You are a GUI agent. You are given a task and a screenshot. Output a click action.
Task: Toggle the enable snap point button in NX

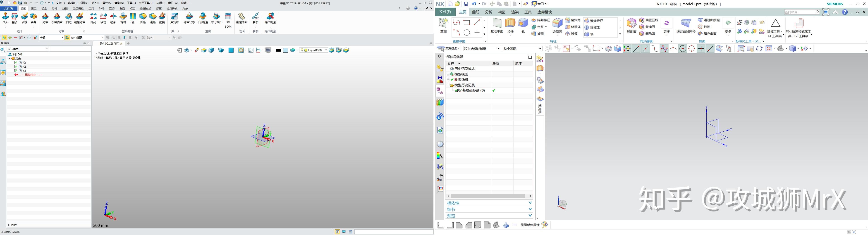(x=627, y=49)
